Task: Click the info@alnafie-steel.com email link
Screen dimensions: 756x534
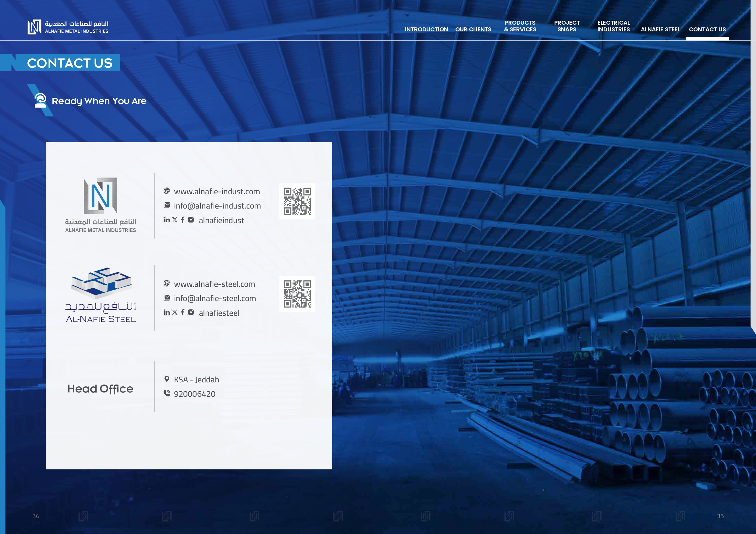Action: click(215, 298)
